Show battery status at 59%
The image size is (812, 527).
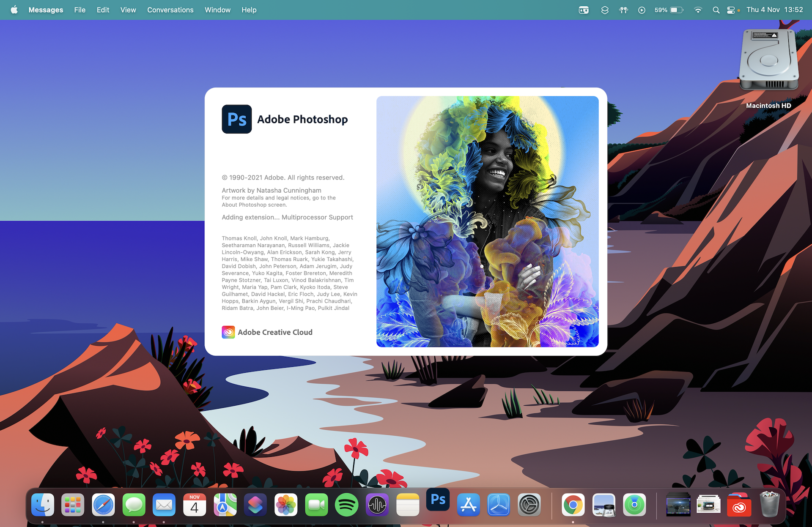(x=669, y=10)
